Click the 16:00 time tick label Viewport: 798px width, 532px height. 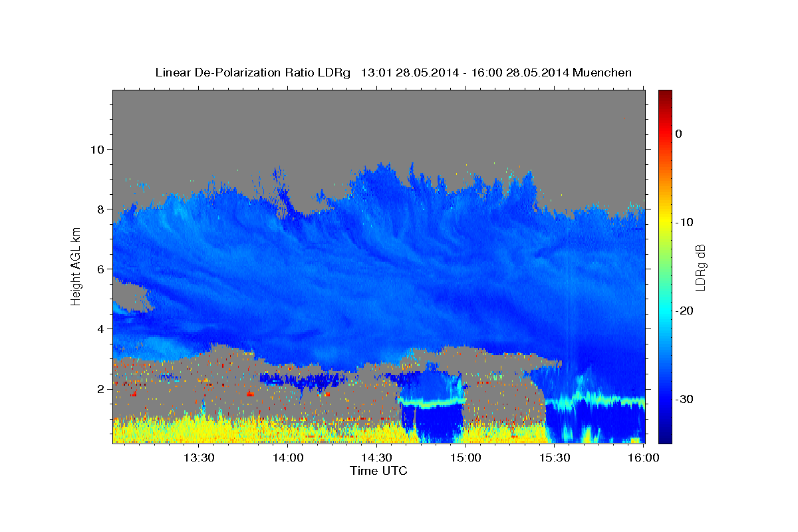642,458
